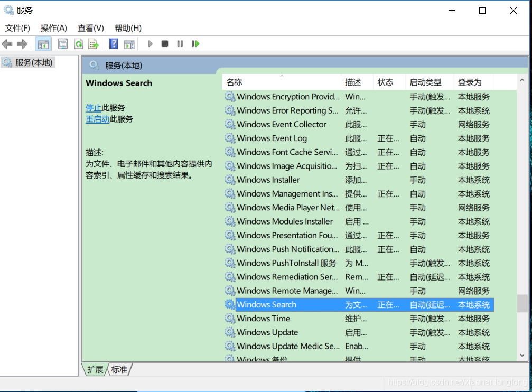Click the gear icon of Windows Font Cache Service

[x=230, y=152]
